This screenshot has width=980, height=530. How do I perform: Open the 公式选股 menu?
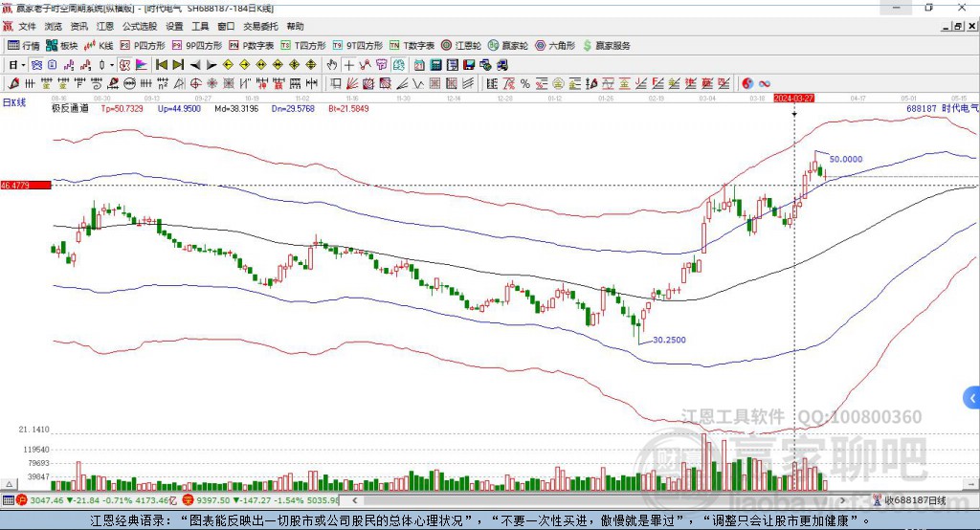tap(140, 26)
